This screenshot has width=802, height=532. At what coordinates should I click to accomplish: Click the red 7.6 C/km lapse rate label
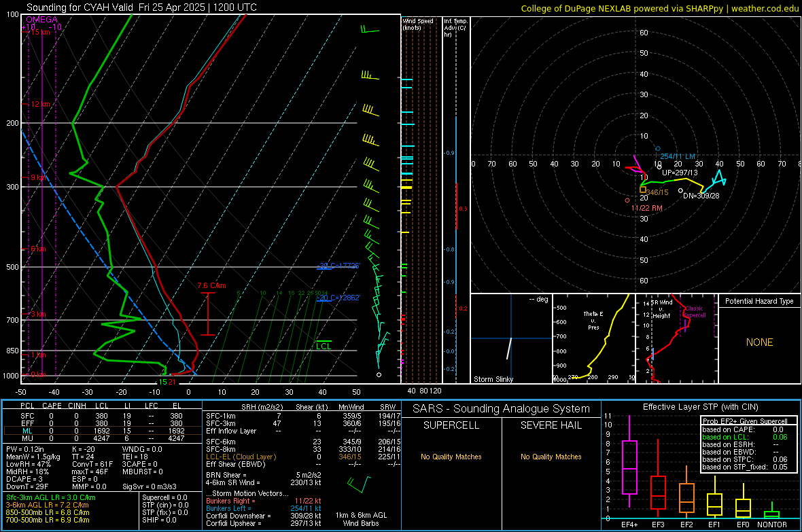pos(212,285)
